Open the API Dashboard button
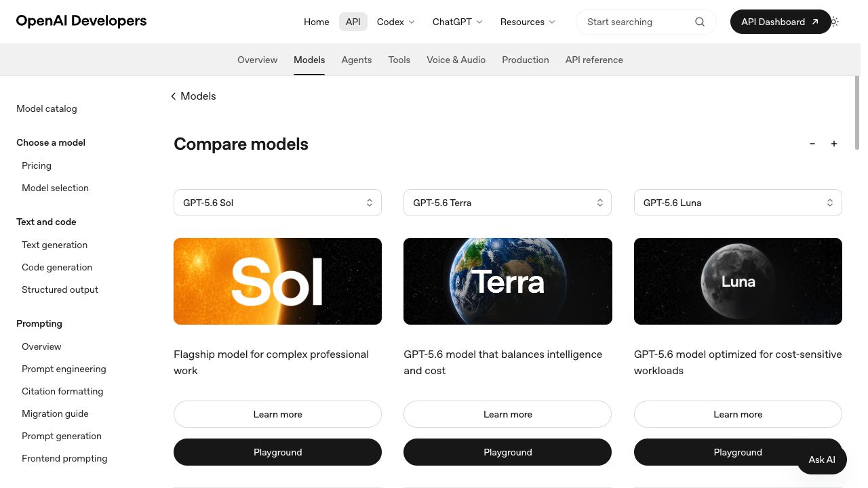 click(780, 22)
